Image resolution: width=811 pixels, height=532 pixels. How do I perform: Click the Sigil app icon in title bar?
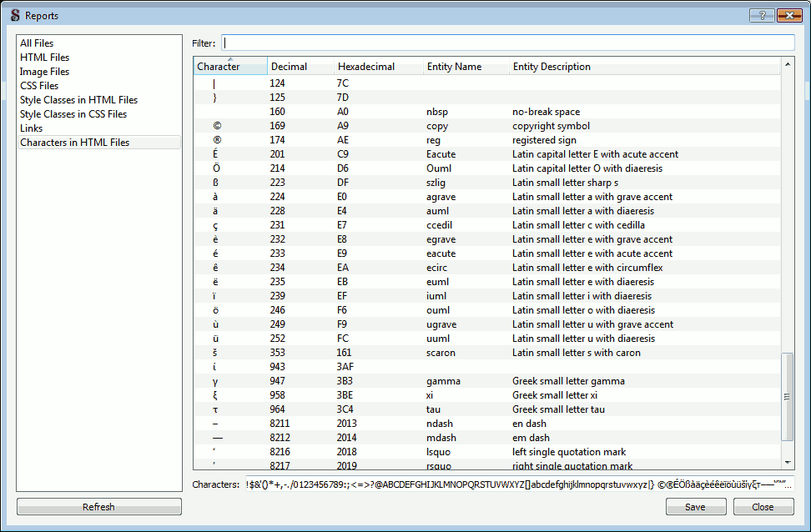click(x=15, y=15)
